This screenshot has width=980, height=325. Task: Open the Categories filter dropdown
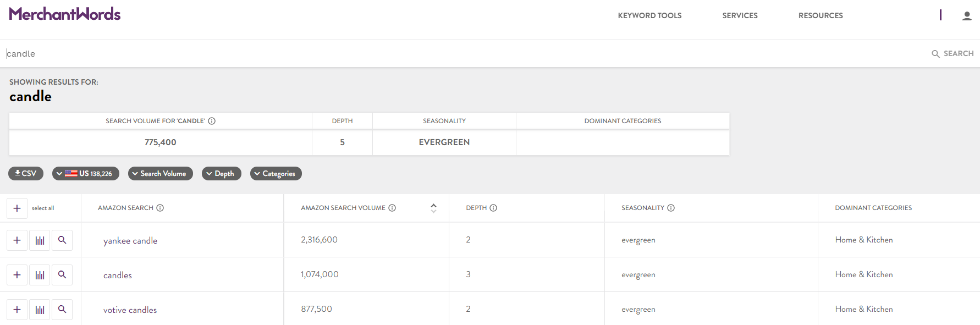[276, 174]
